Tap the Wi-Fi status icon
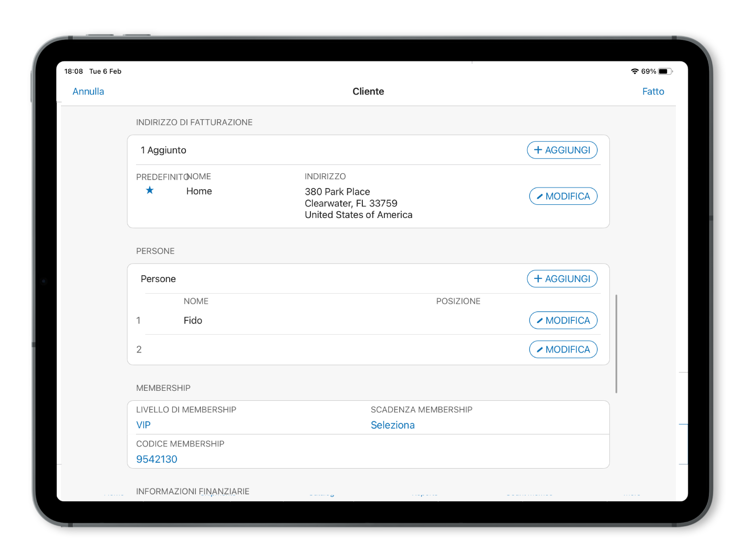Image resolution: width=751 pixels, height=560 pixels. point(634,71)
